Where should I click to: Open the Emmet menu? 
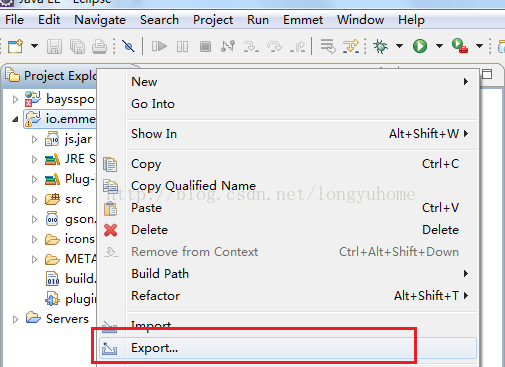[x=303, y=20]
